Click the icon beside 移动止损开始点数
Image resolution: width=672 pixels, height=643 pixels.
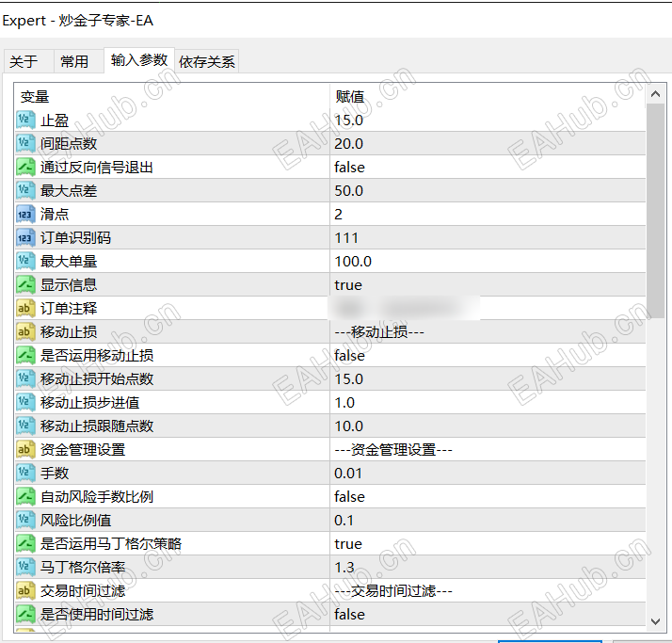point(25,379)
